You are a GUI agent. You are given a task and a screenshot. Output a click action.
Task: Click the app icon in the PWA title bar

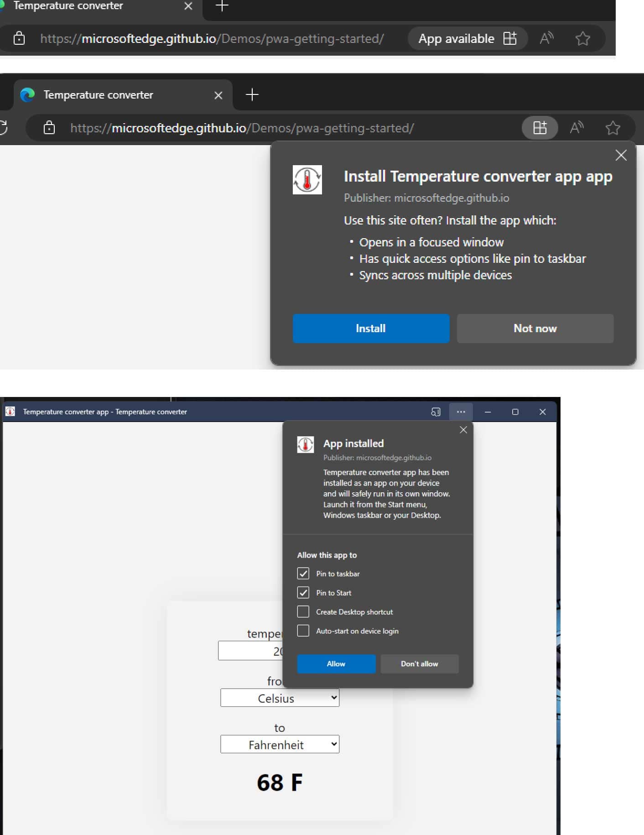click(10, 411)
